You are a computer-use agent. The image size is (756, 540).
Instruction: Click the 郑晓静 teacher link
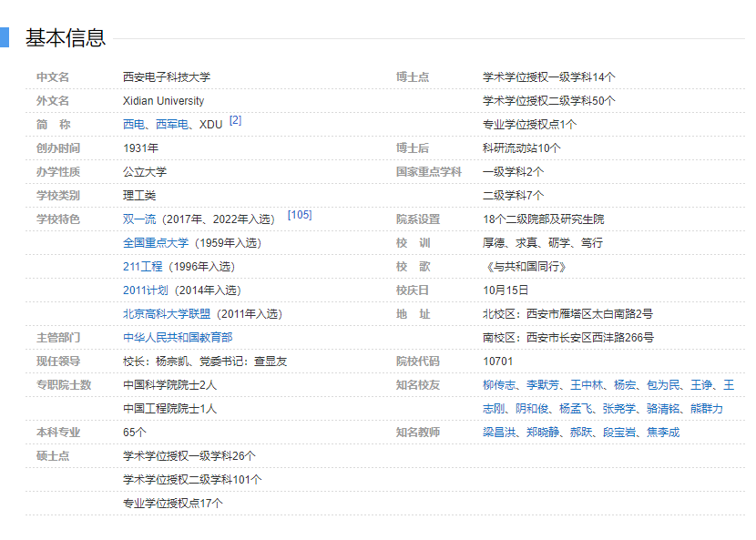pos(543,433)
